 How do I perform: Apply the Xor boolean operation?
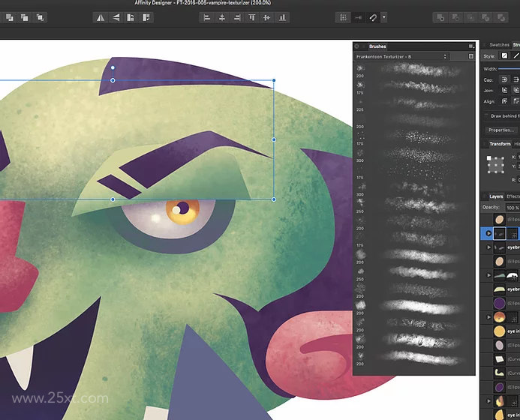pos(485,17)
